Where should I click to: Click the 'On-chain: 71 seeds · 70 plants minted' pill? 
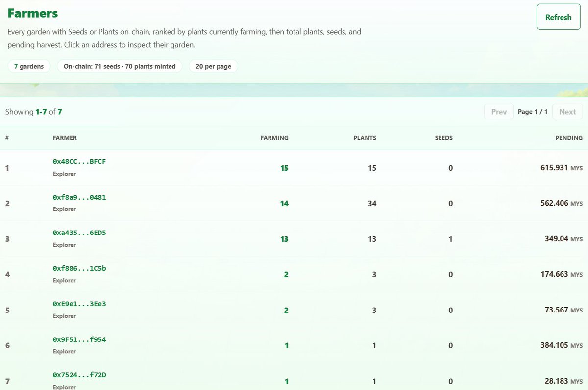pyautogui.click(x=120, y=66)
